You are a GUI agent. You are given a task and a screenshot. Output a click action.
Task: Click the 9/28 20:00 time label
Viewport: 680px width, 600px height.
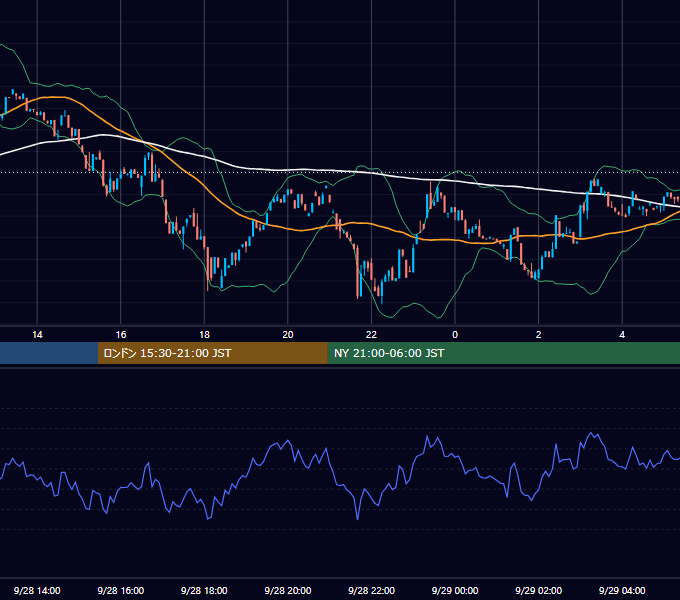pyautogui.click(x=288, y=590)
